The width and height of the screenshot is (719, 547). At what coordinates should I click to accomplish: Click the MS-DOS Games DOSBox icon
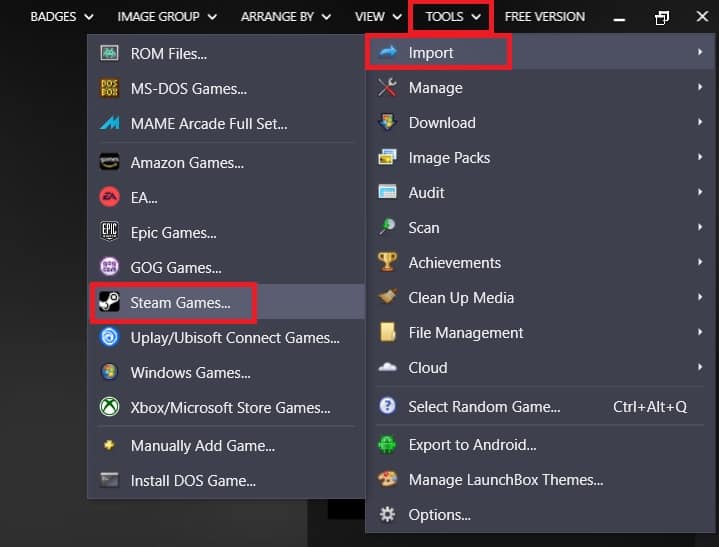point(109,88)
